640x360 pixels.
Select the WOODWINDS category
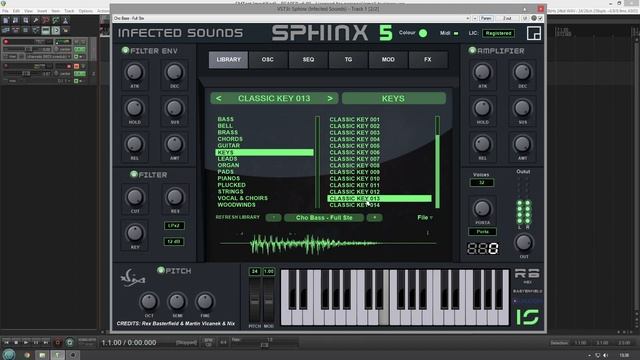(x=236, y=204)
